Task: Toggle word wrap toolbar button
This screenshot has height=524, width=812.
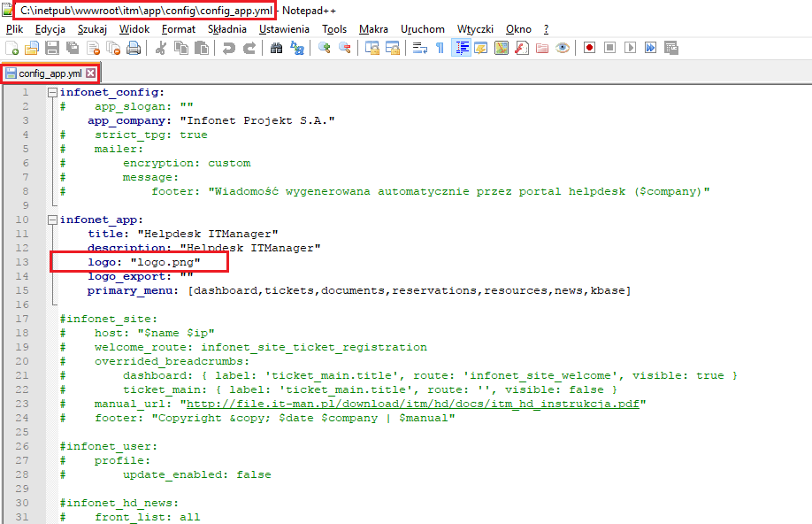Action: click(x=419, y=48)
